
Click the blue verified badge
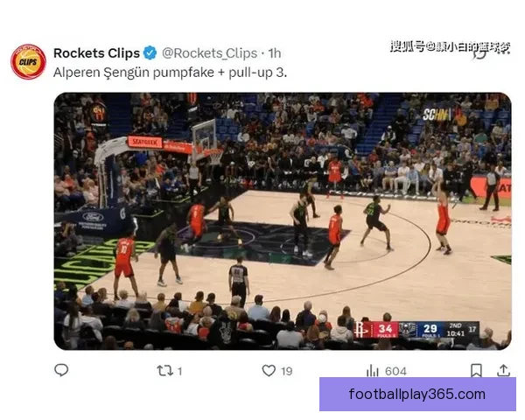(150, 52)
